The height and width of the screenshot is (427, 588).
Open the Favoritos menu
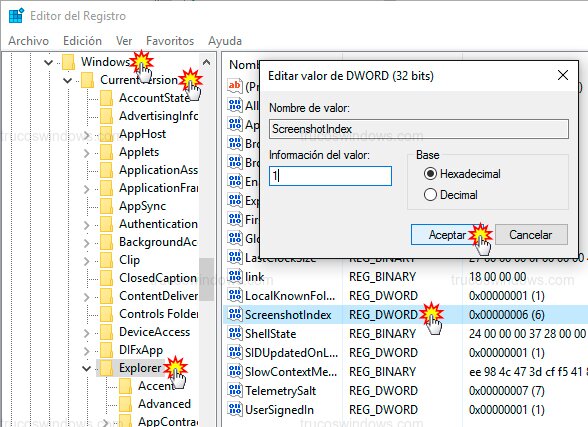pyautogui.click(x=170, y=40)
